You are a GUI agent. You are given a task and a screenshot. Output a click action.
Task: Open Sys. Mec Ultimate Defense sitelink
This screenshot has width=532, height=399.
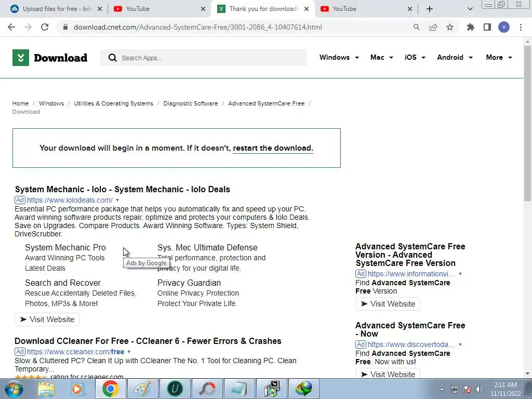pos(207,248)
